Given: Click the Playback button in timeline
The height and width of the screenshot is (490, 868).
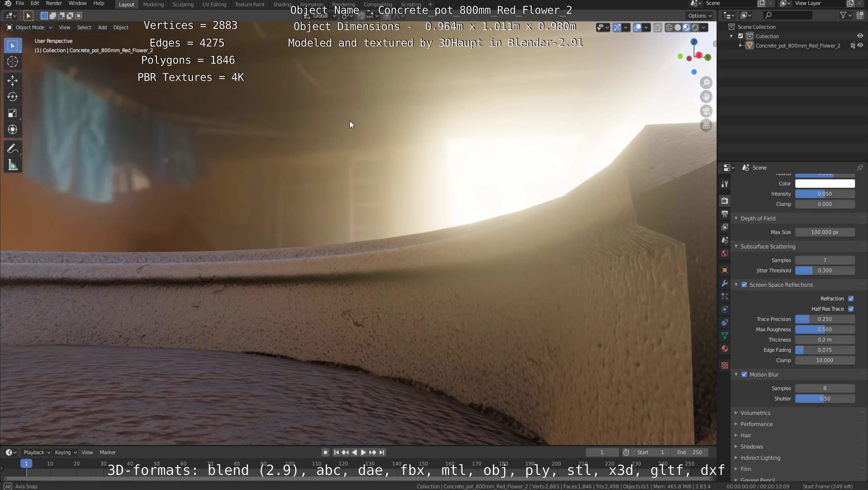Looking at the screenshot, I should (x=36, y=452).
